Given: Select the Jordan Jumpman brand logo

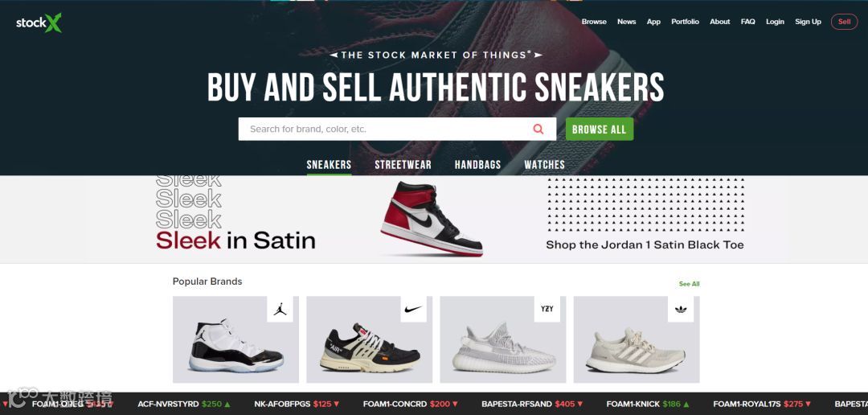Looking at the screenshot, I should click(280, 309).
